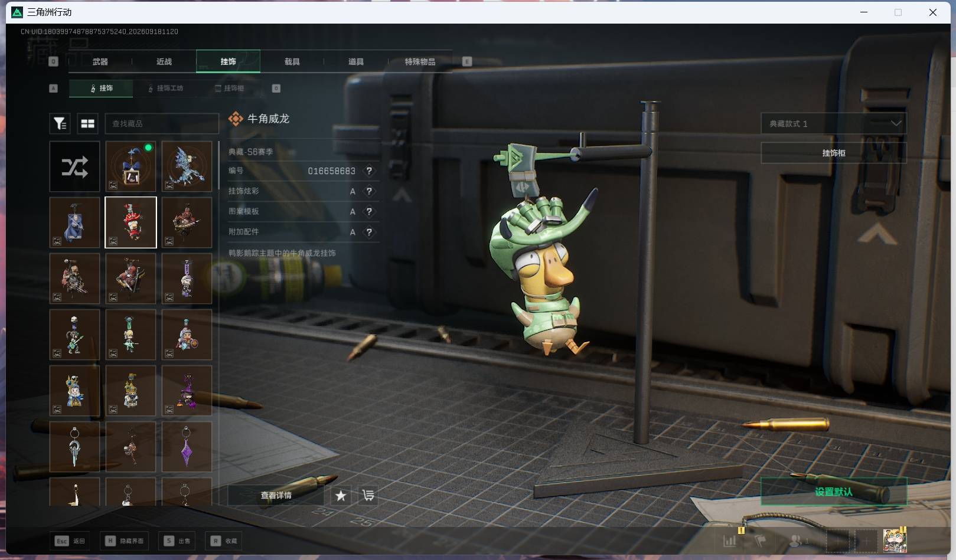Select the icy blue dragon charm
956x560 pixels.
tap(187, 166)
